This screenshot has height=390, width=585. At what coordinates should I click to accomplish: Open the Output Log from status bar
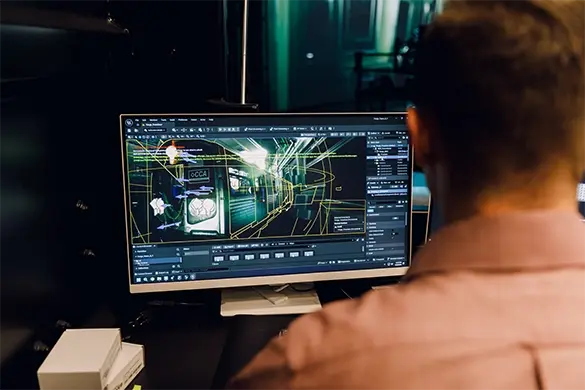(x=163, y=273)
